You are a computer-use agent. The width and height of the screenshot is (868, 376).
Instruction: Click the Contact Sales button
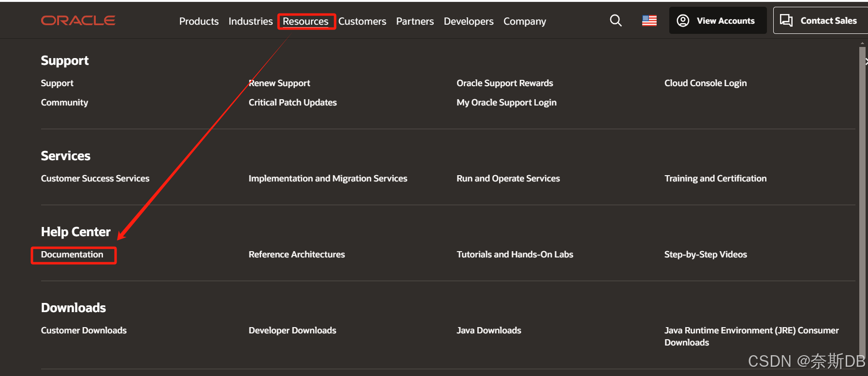[x=820, y=20]
